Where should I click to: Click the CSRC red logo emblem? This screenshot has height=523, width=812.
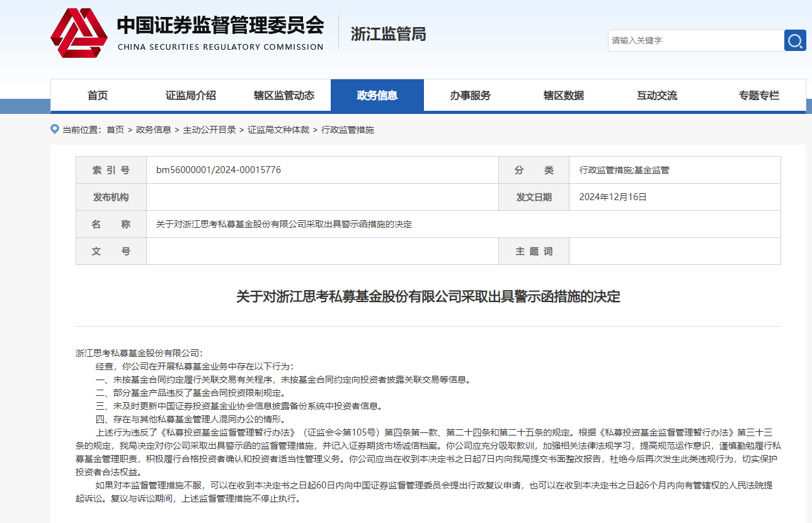pos(79,33)
